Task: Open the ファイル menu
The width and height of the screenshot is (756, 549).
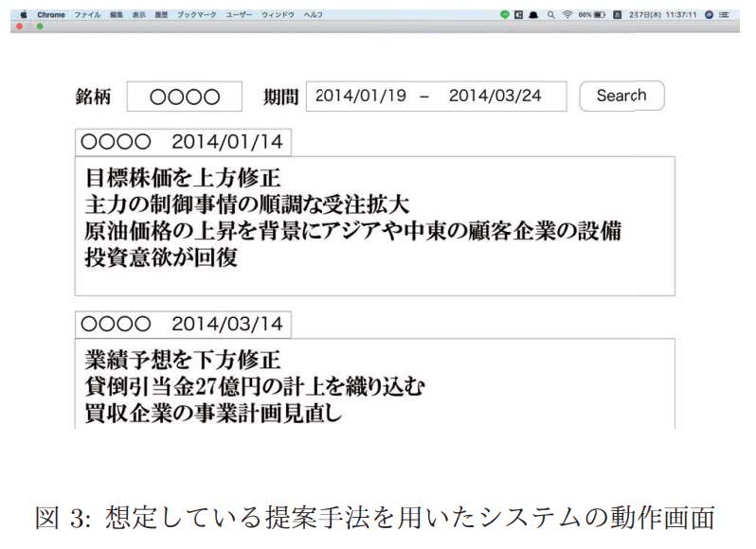Action: click(x=87, y=15)
